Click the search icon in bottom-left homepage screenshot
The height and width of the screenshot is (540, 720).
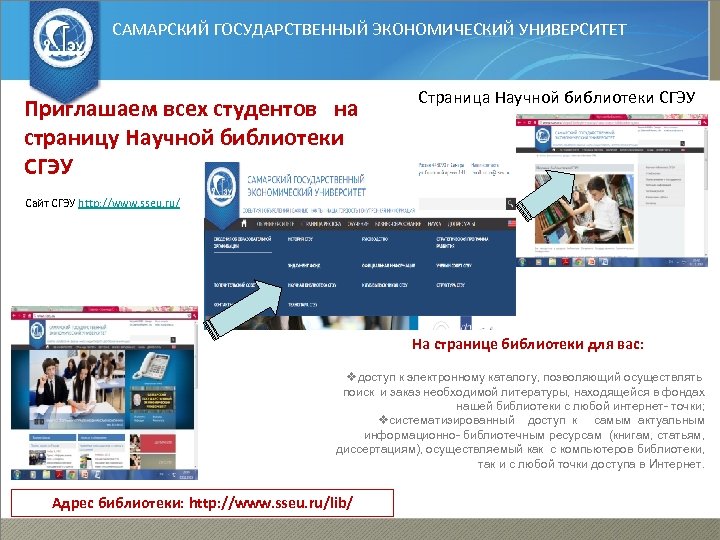coord(173,340)
